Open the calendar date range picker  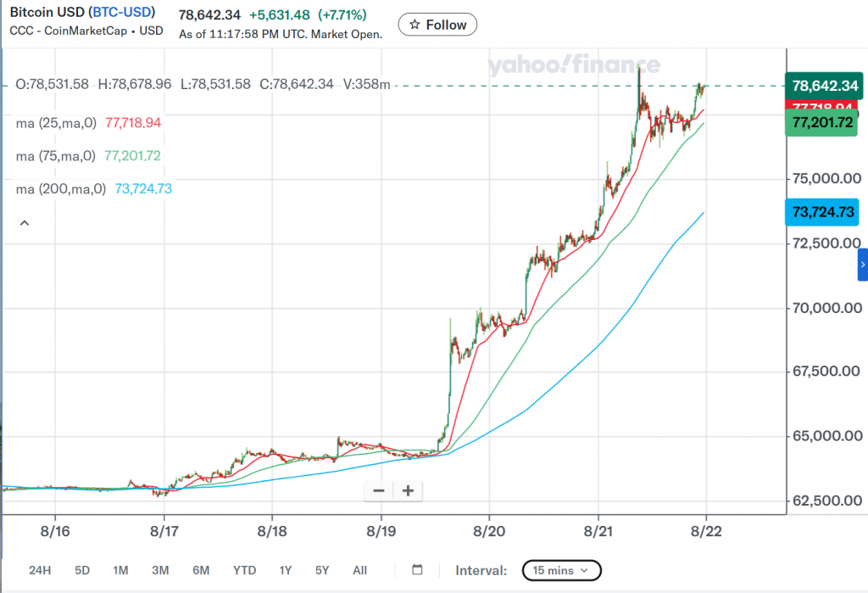click(417, 570)
